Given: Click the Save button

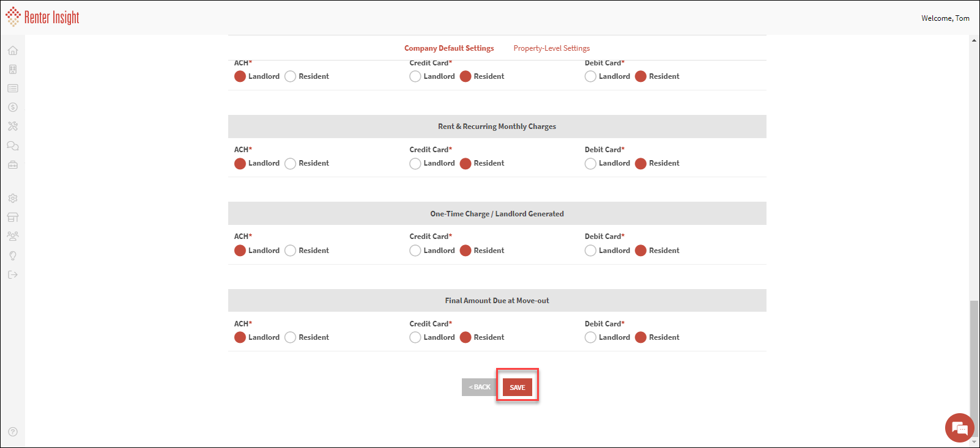Looking at the screenshot, I should 518,387.
